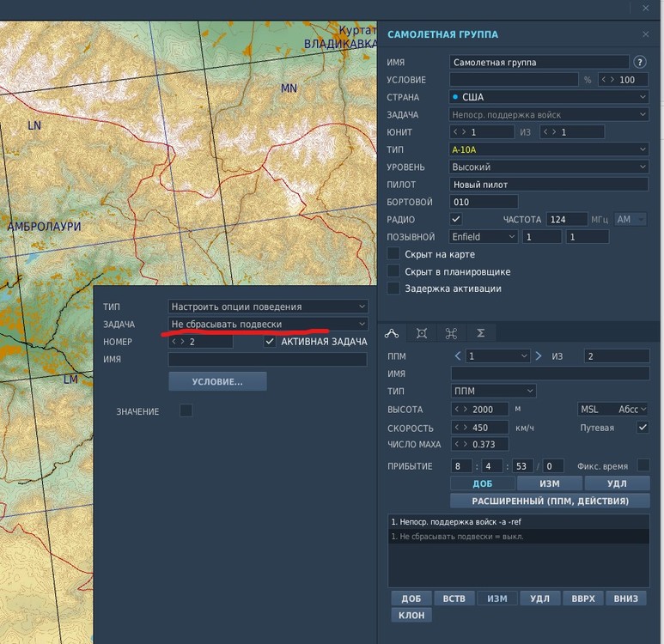
Task: Open the sigma summary tab
Action: 481,333
